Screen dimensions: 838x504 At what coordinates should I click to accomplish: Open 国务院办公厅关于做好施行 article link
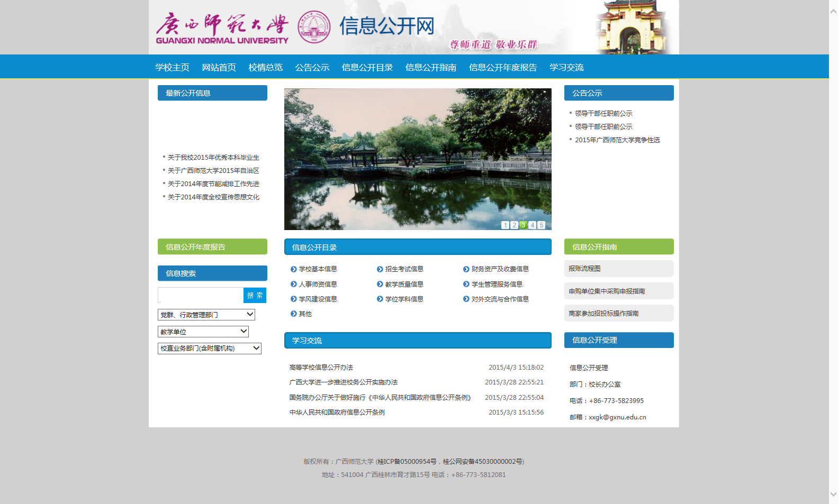pos(380,397)
